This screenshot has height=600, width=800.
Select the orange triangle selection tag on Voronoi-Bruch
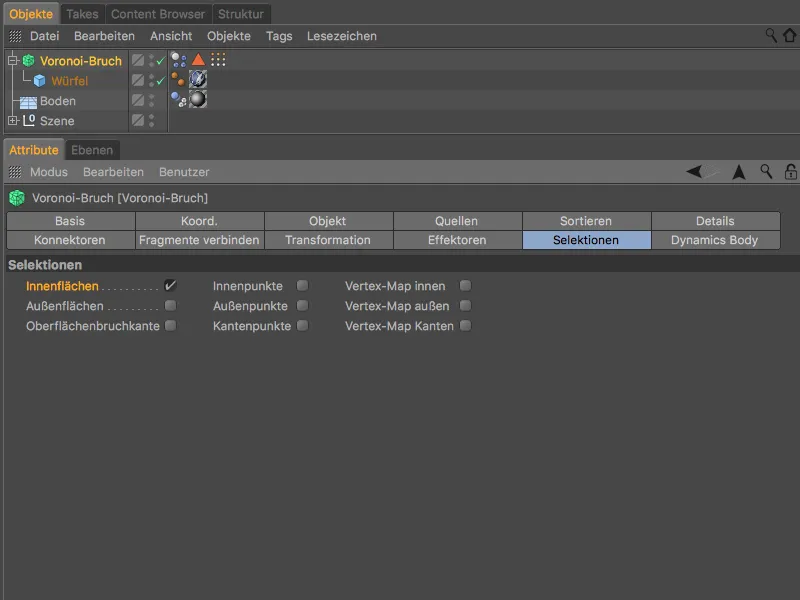pyautogui.click(x=198, y=60)
